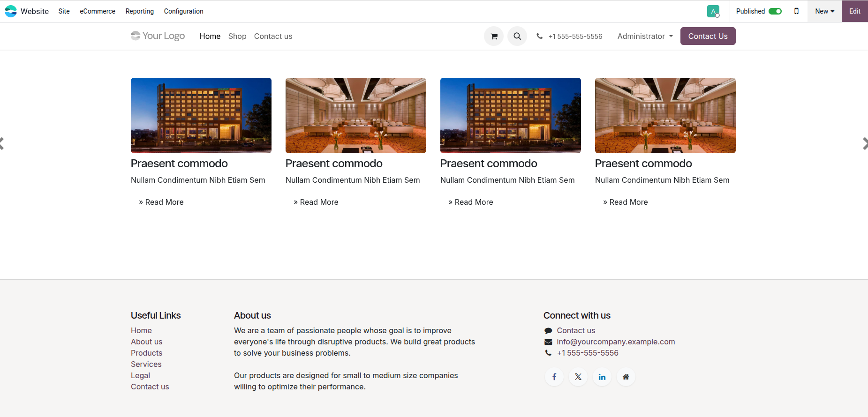Click Read More under second card

coord(316,202)
